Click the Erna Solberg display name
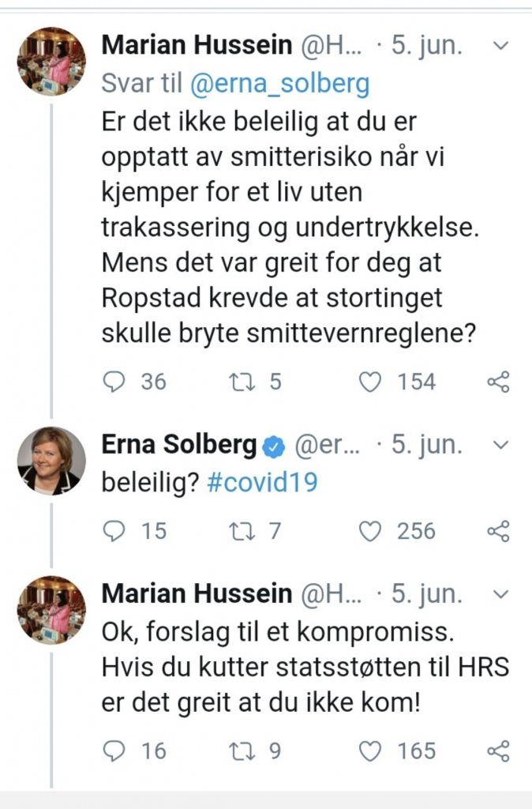 point(179,446)
